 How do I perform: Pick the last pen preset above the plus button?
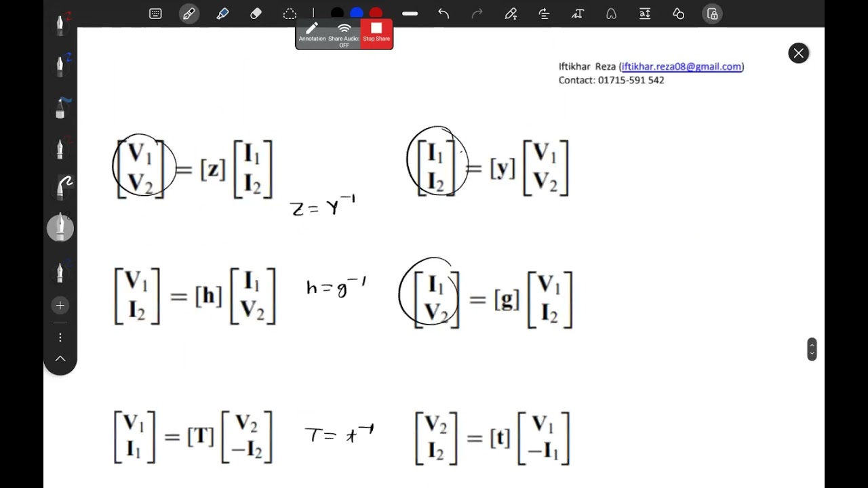[60, 271]
